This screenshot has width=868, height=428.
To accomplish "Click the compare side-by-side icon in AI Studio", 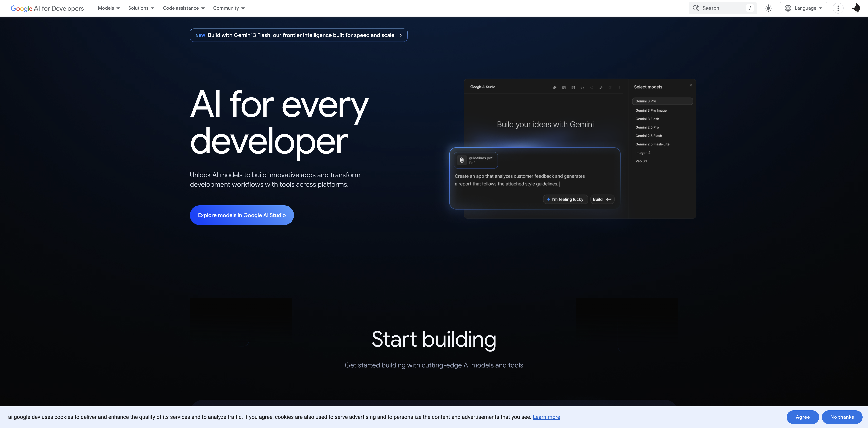I will (573, 88).
